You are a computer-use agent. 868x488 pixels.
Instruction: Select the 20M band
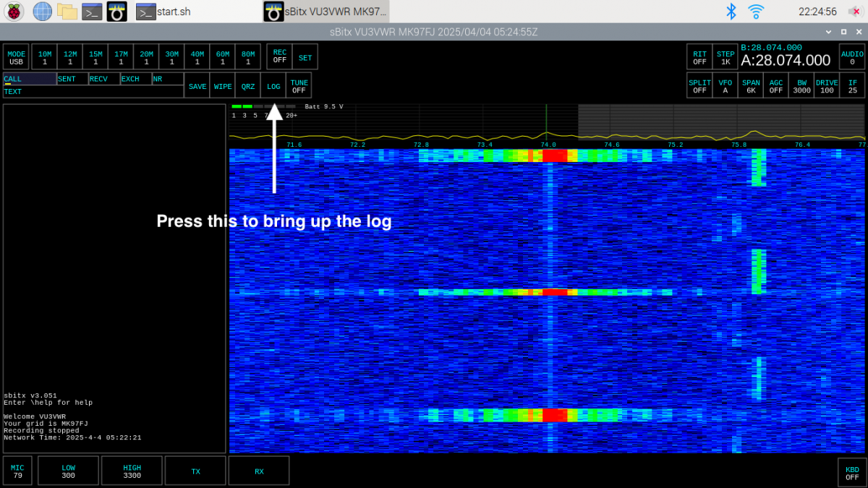(x=146, y=57)
